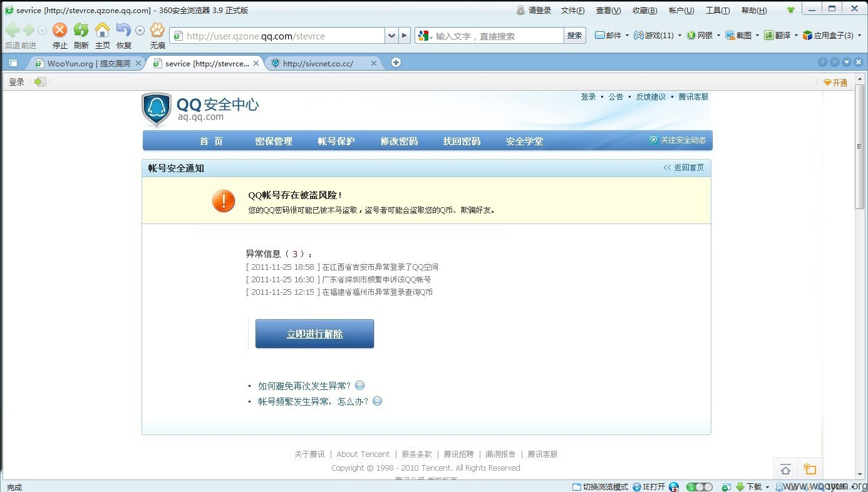The height and width of the screenshot is (492, 868).
Task: Click 切换浏览模式 in status bar
Action: click(x=600, y=486)
